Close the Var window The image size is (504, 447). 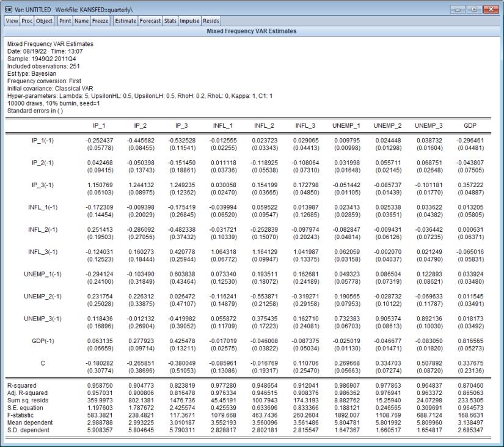tap(490, 7)
